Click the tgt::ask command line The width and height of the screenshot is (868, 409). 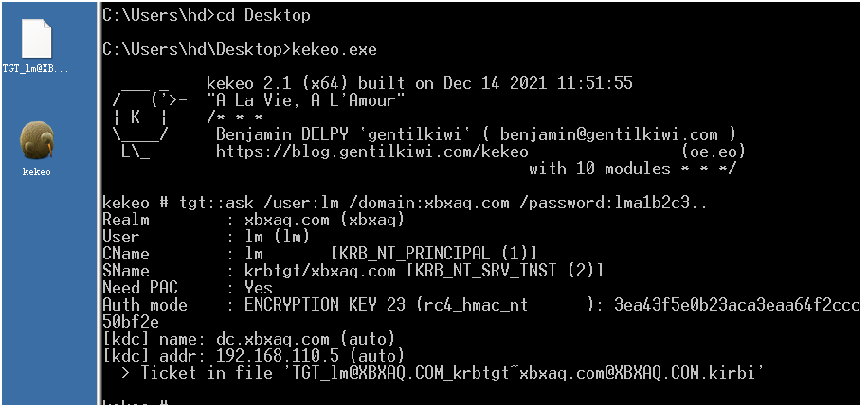[405, 203]
